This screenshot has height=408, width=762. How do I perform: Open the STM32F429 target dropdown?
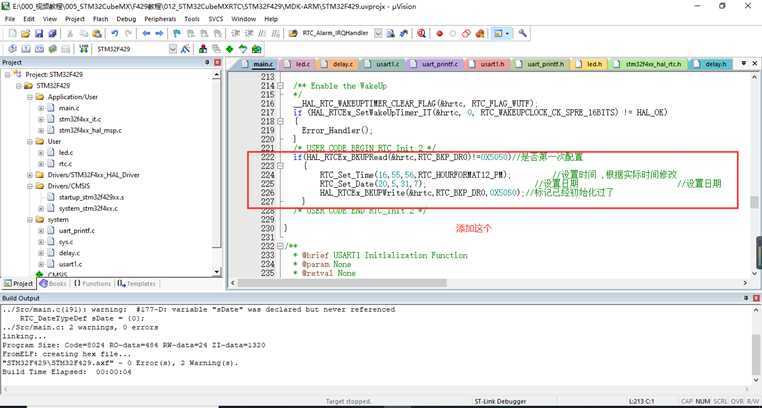173,49
